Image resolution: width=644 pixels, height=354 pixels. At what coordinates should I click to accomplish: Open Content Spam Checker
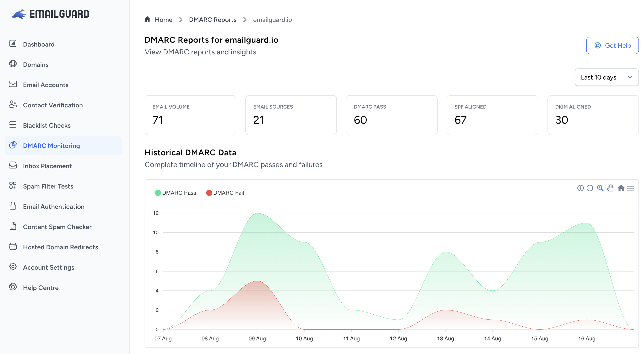[x=63, y=227]
